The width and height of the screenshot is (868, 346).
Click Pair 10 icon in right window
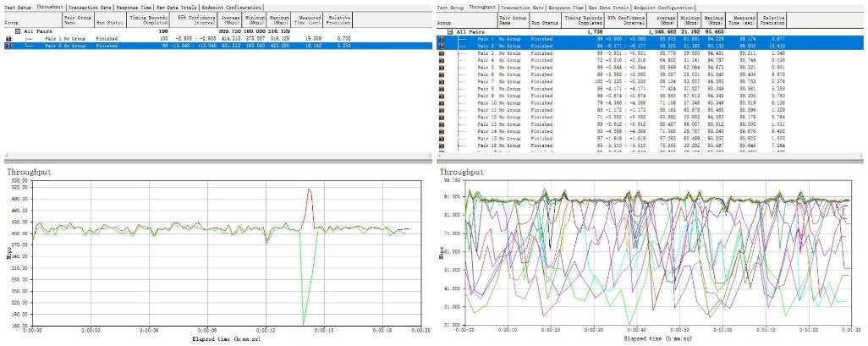pos(442,102)
